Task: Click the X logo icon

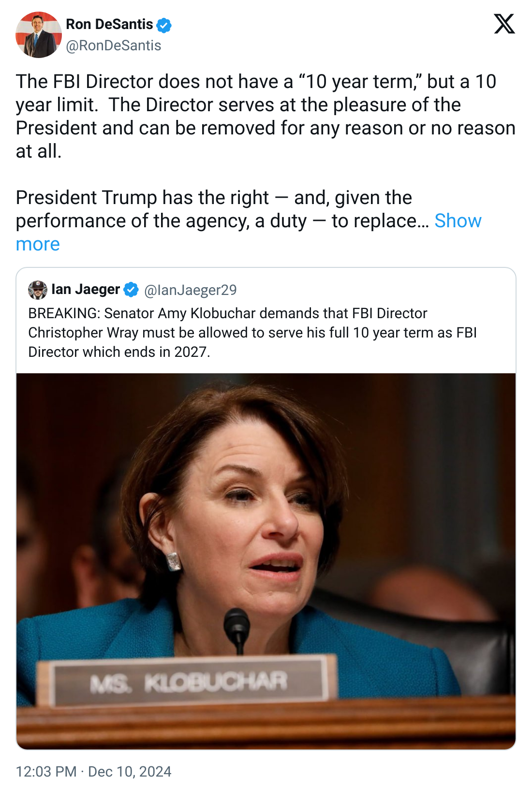Action: pos(504,24)
